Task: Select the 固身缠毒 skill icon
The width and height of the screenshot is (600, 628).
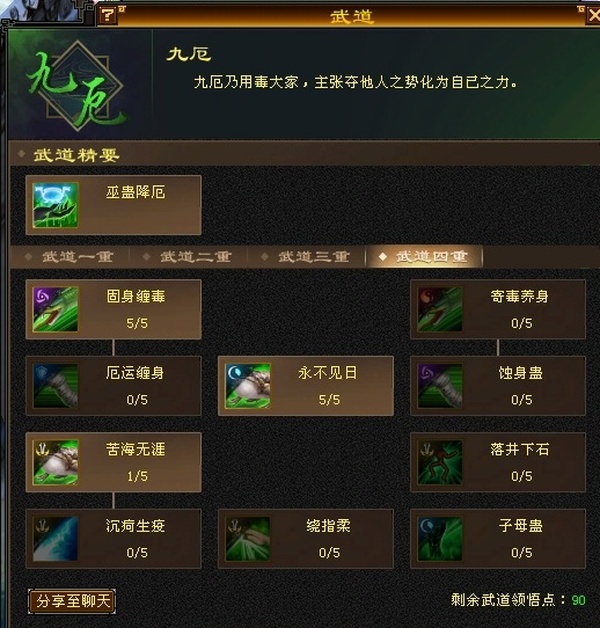Action: pos(55,309)
